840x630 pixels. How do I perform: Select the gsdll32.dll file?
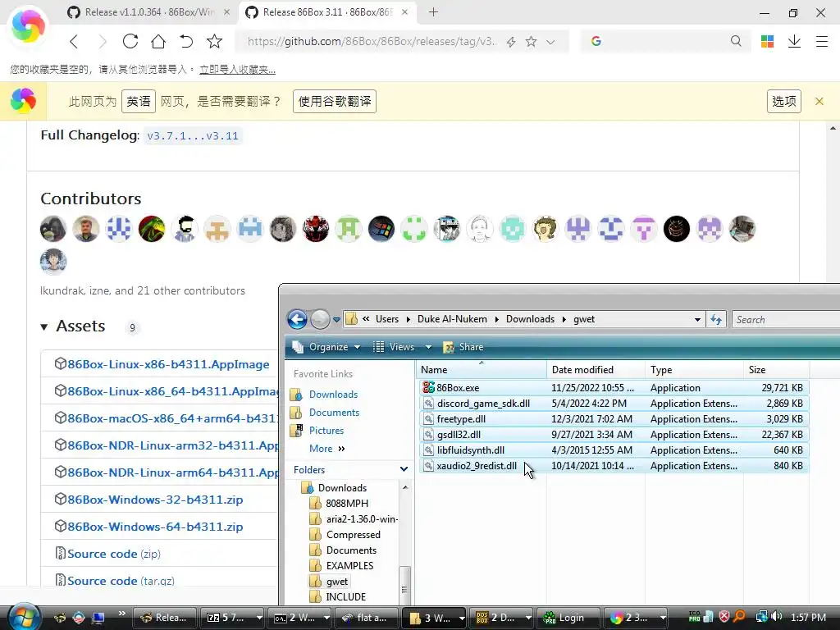[614, 435]
